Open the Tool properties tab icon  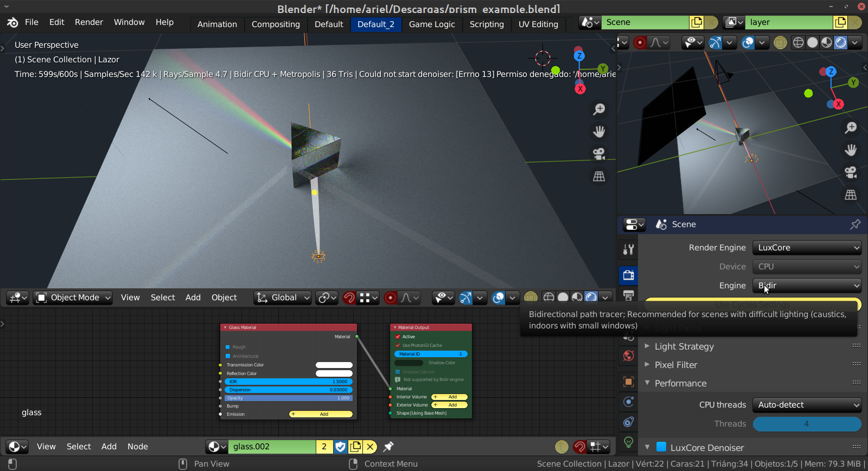pyautogui.click(x=629, y=249)
